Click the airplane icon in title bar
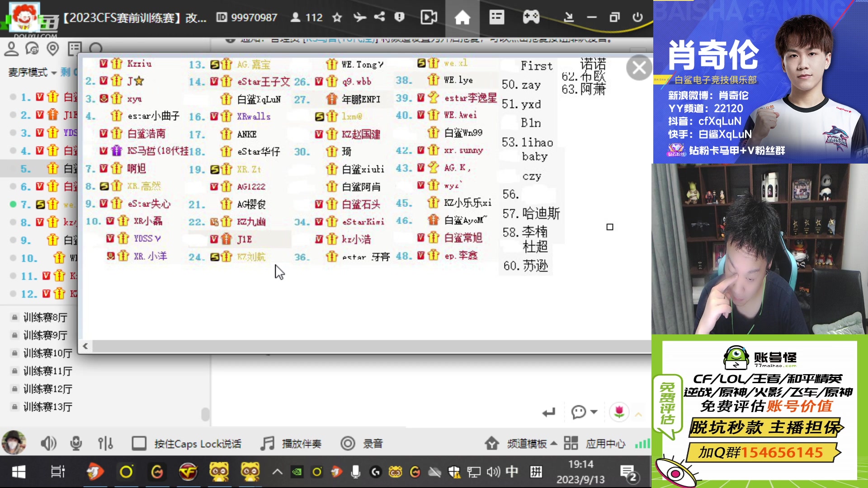 point(359,18)
